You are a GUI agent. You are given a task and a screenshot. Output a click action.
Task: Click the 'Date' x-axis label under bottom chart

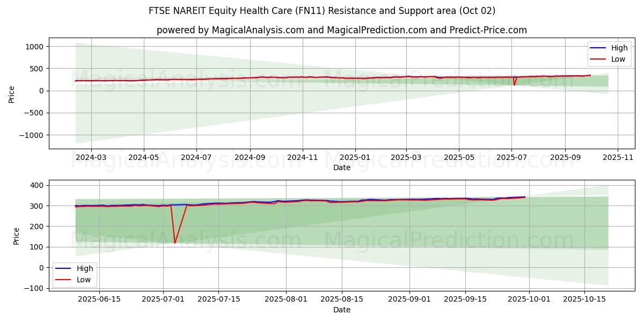pos(341,310)
